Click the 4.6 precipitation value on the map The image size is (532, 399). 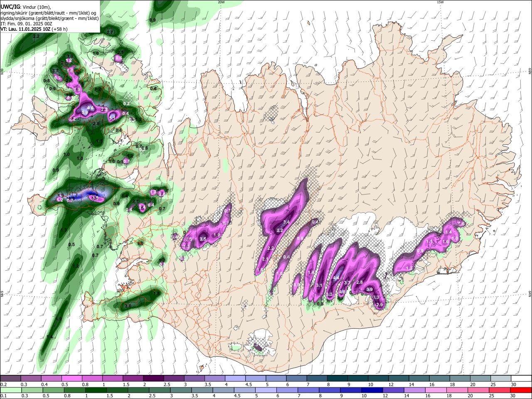point(90,108)
